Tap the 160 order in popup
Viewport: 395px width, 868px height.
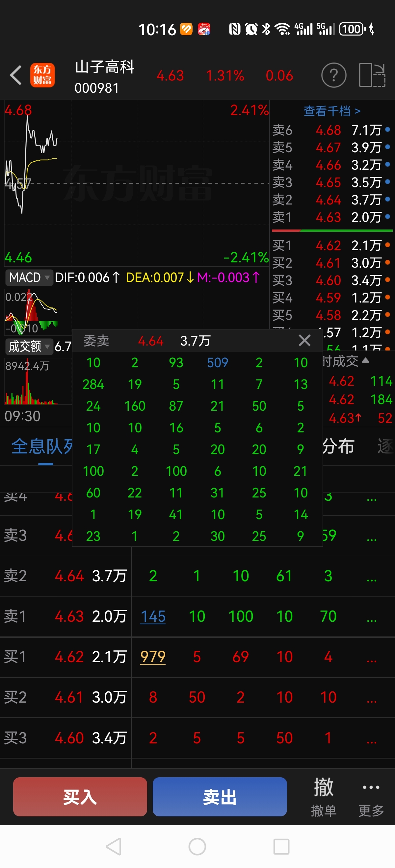pos(135,406)
